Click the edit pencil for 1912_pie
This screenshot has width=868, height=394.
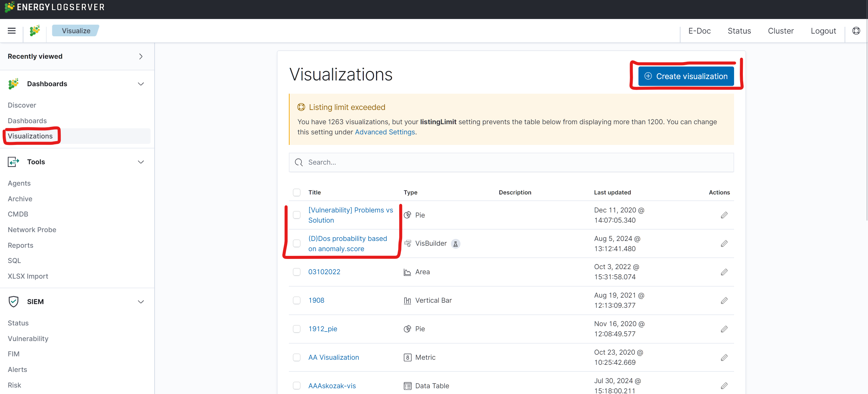click(x=724, y=329)
